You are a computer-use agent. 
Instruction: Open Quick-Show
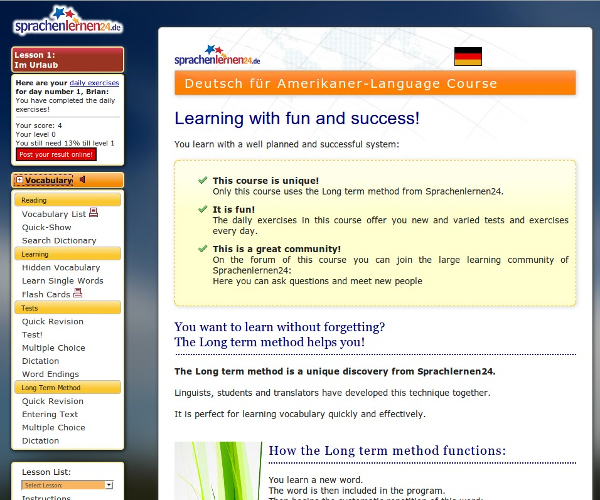click(x=46, y=227)
